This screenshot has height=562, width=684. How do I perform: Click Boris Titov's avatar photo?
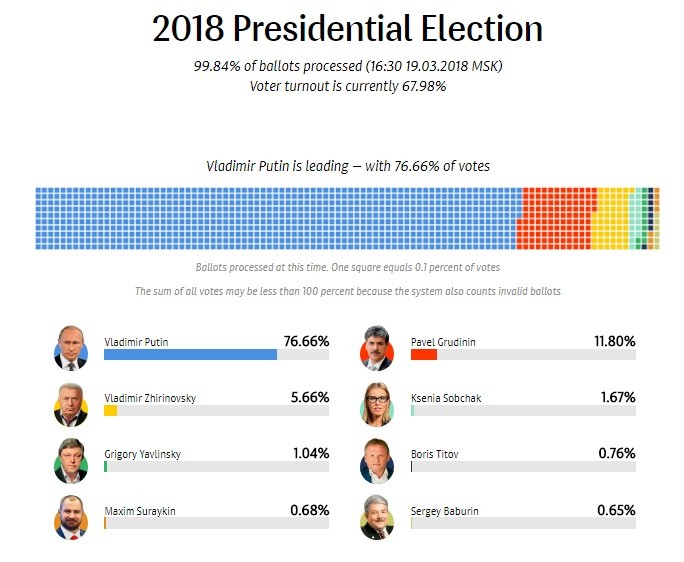click(377, 460)
